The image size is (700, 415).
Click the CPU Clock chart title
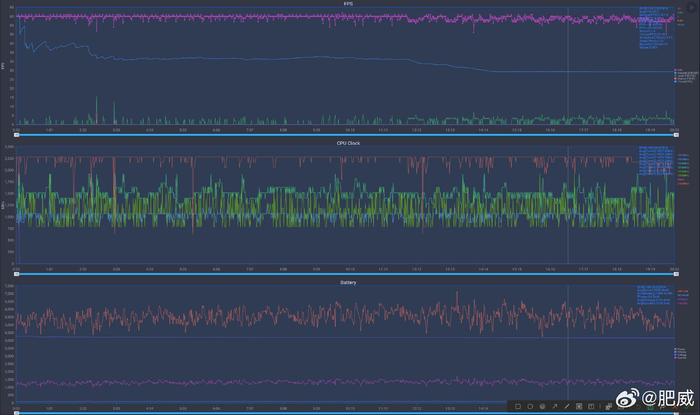[x=348, y=143]
